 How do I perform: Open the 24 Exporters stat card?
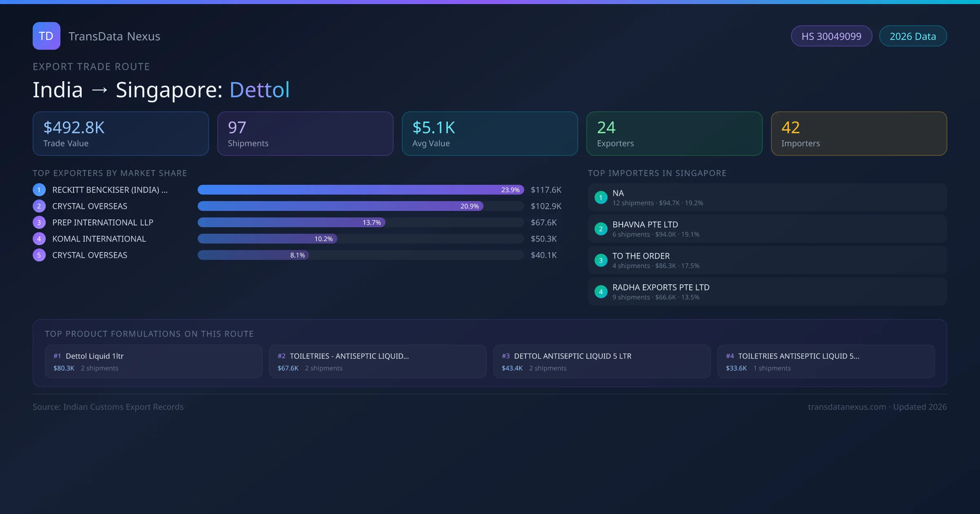(674, 134)
